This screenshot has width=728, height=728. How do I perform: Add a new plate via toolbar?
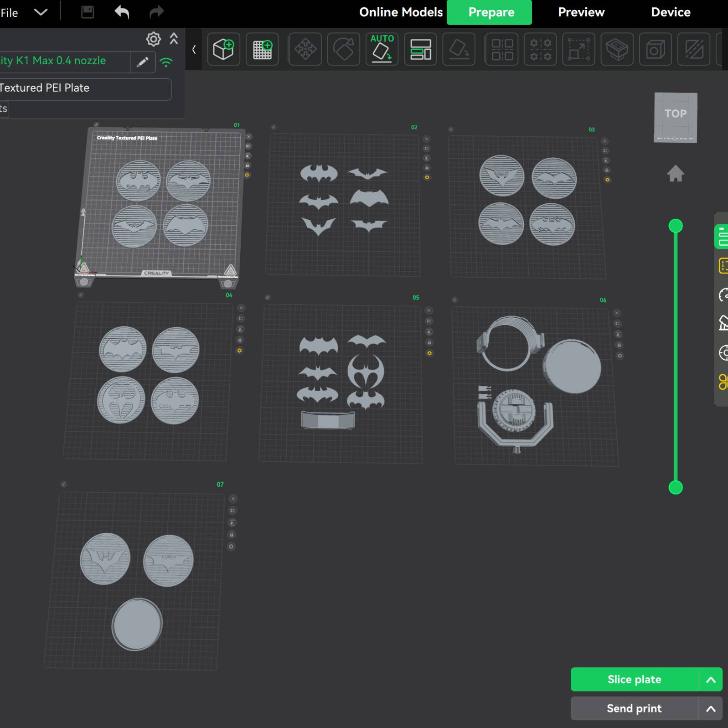262,49
